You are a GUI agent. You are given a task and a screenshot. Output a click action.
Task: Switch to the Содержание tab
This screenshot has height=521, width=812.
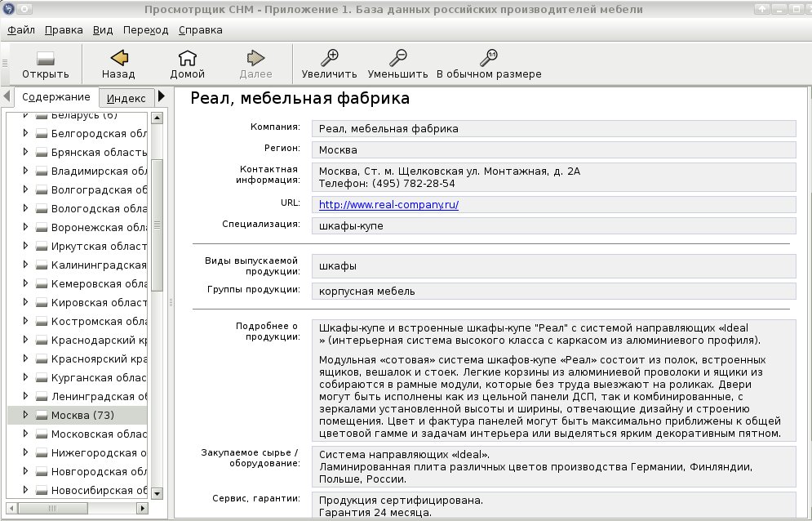[x=56, y=97]
